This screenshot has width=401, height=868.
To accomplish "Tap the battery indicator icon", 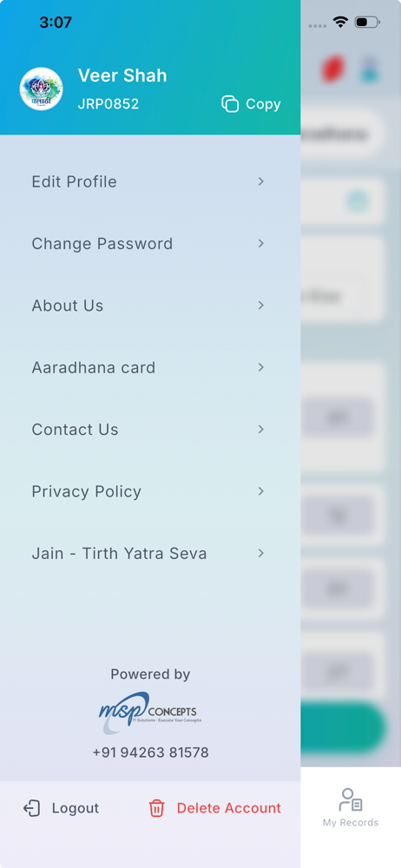I will [x=367, y=23].
